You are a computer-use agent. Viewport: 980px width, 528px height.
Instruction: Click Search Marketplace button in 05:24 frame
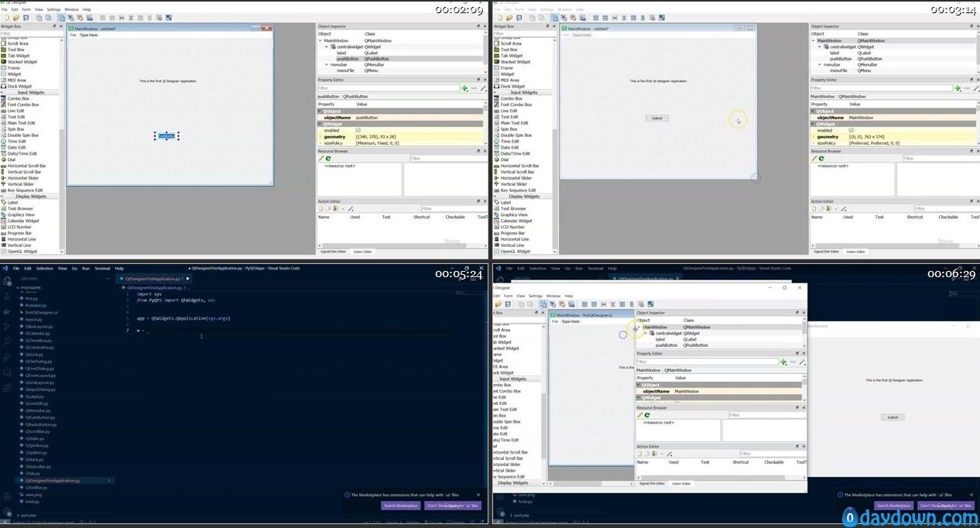pos(401,506)
